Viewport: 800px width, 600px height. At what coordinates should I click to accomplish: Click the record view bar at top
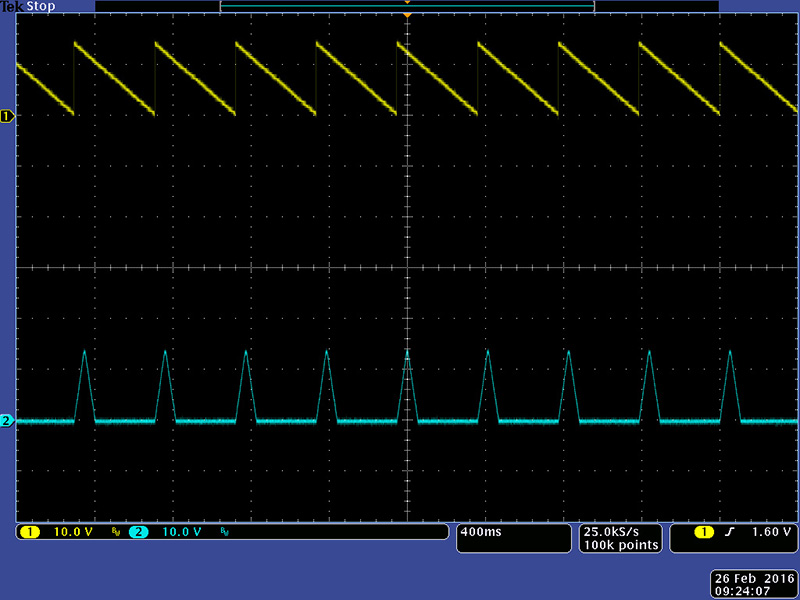[407, 6]
